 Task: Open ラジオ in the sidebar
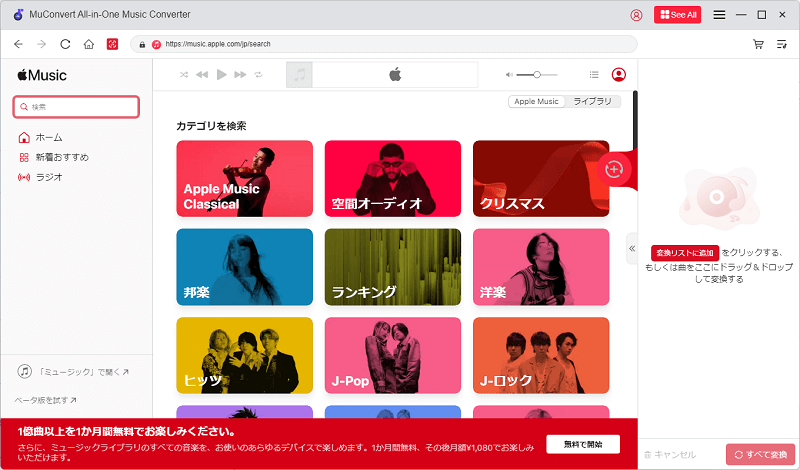(40, 177)
